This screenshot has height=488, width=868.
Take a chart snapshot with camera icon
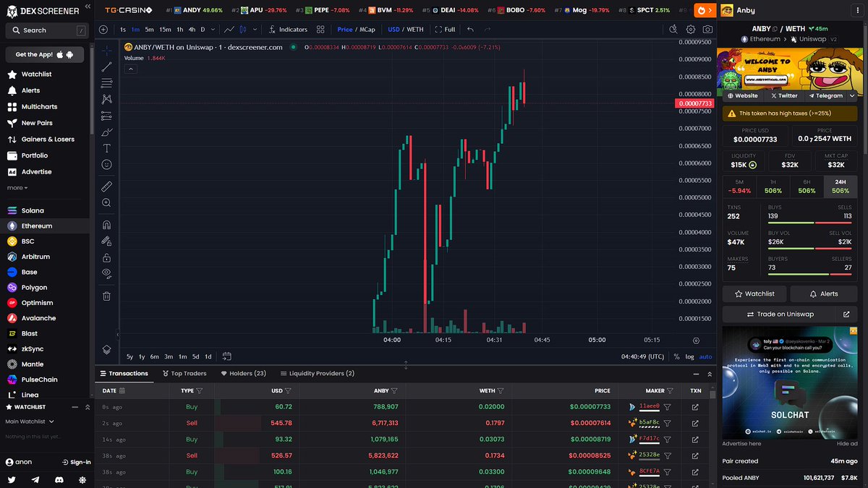coord(707,30)
